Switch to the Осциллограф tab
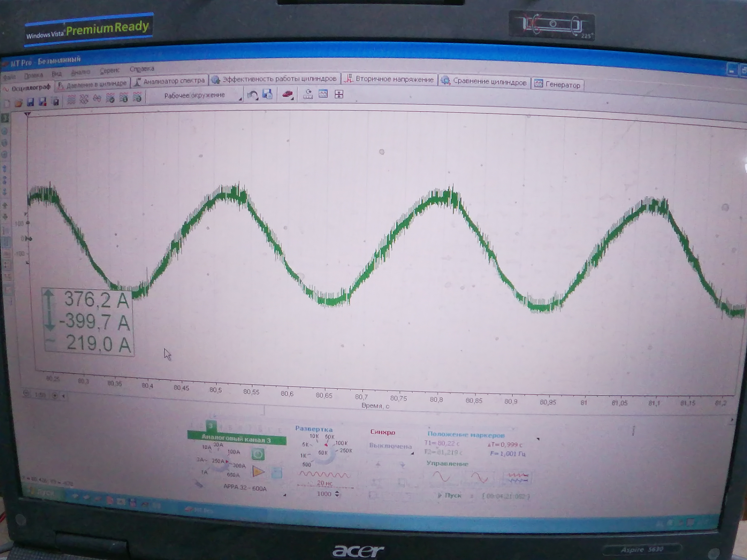The image size is (747, 560). pos(27,88)
